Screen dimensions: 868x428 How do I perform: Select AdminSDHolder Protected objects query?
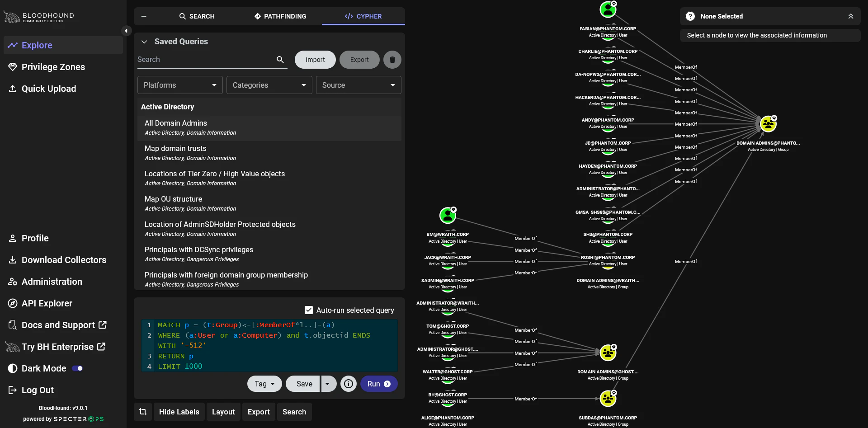click(x=269, y=229)
